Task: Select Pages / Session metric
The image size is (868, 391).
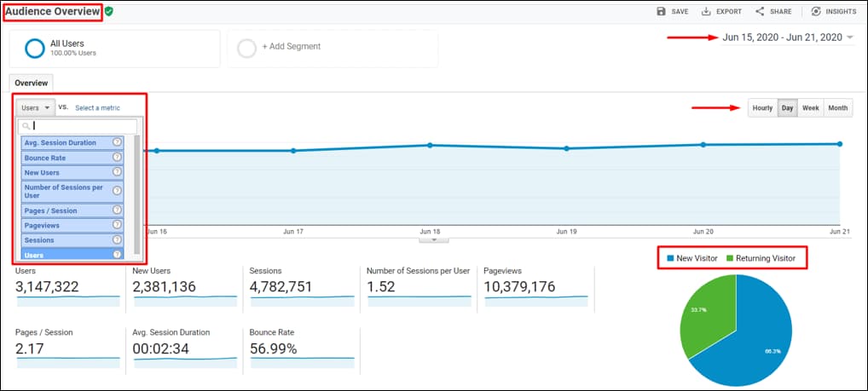Action: 72,210
